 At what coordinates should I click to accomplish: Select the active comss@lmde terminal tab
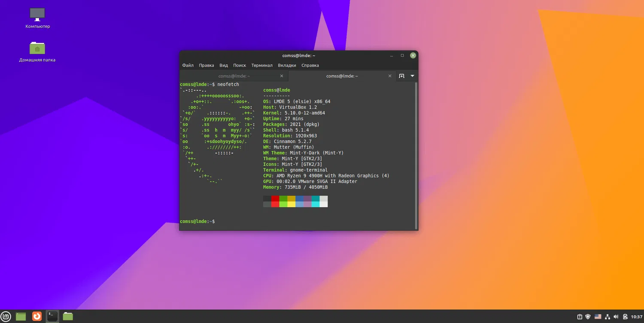point(342,76)
